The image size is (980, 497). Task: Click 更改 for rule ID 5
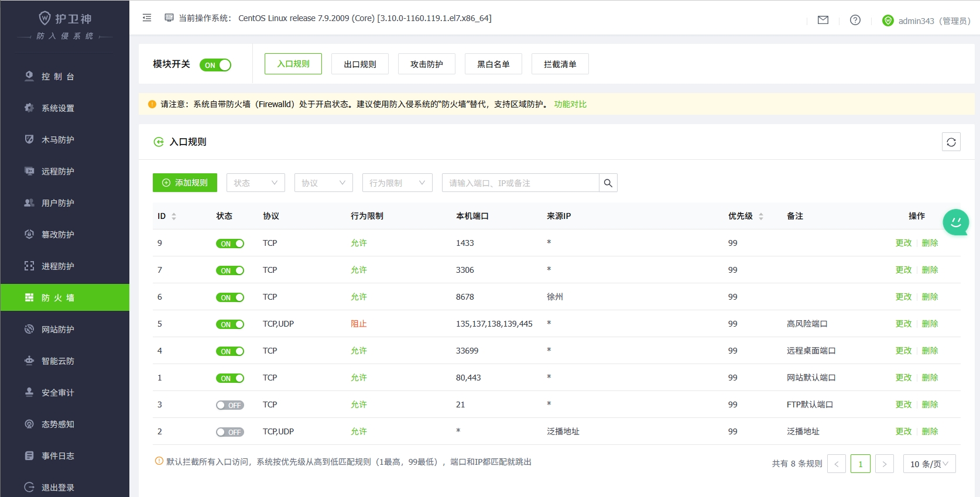click(903, 324)
